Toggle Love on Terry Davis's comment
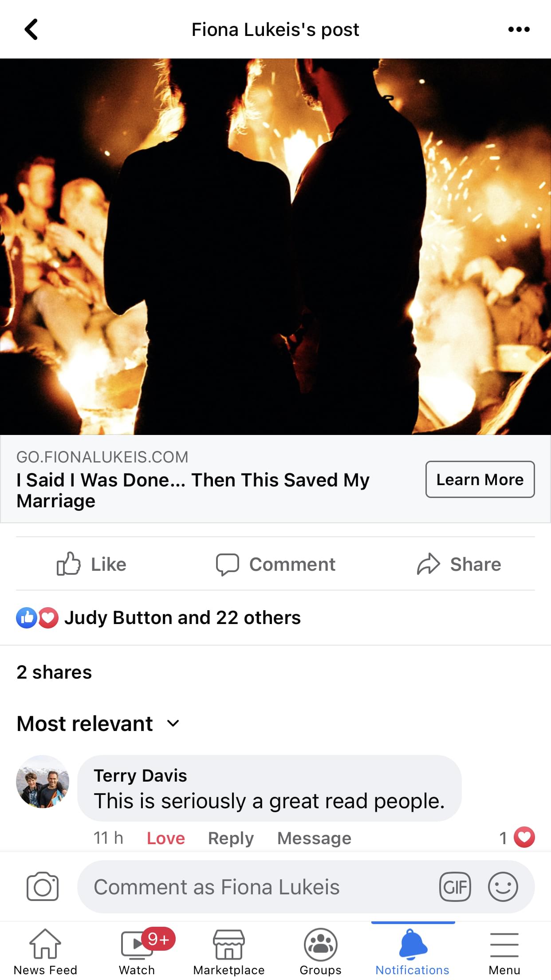The image size is (551, 980). [165, 838]
